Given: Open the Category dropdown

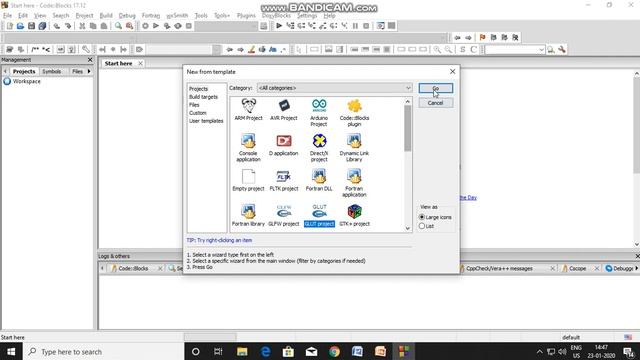Looking at the screenshot, I should coord(334,88).
